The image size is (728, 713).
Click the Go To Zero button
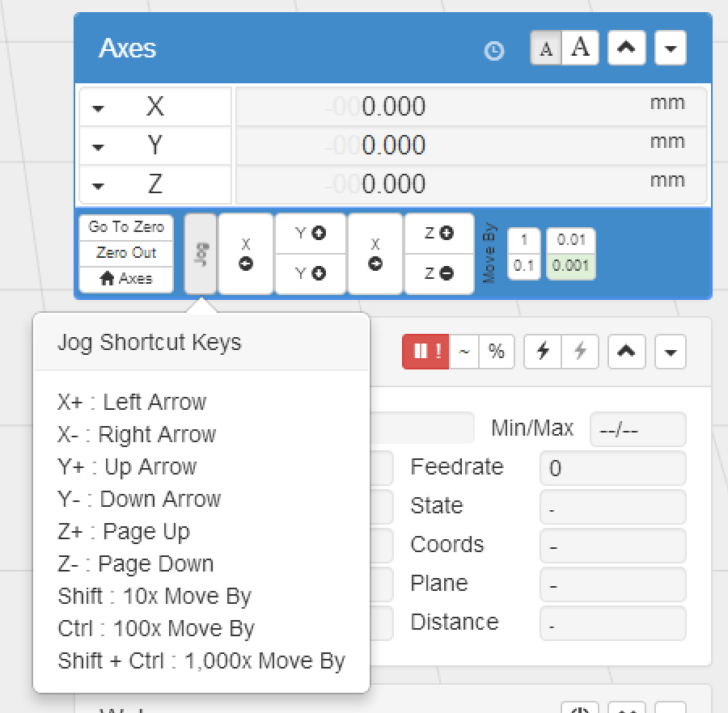click(126, 227)
